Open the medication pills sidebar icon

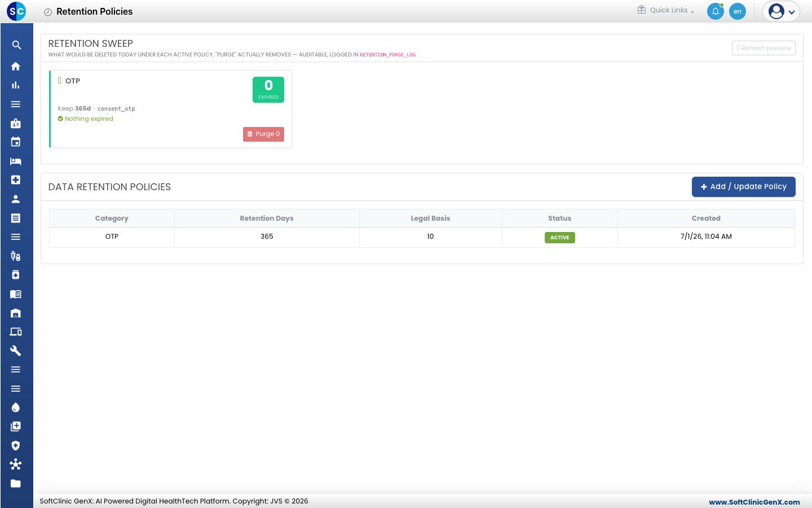click(16, 256)
